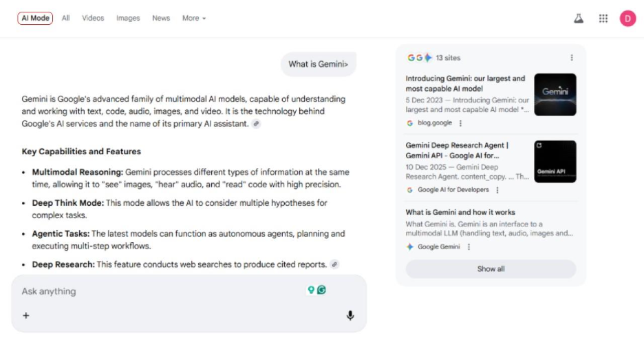Viewport: 644px width, 349px height.
Task: Click the Google AI for Developers source label
Action: point(453,190)
